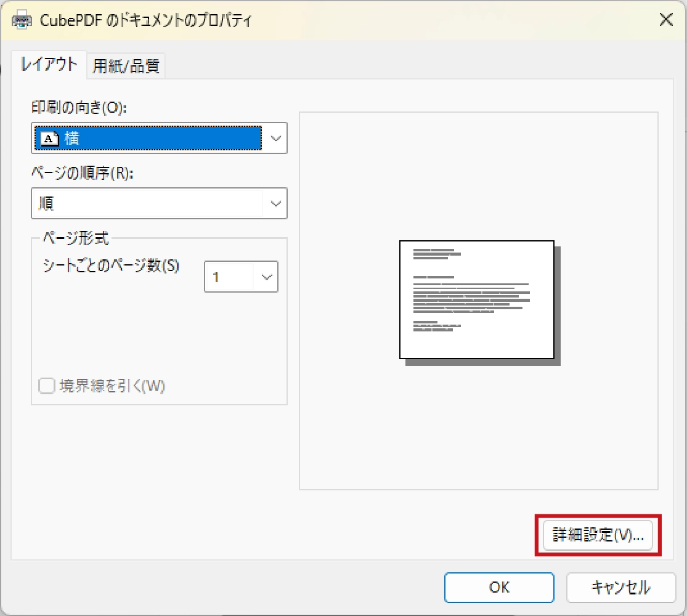The width and height of the screenshot is (687, 616).
Task: Open the ページの順序 dropdown arrow
Action: (x=275, y=203)
